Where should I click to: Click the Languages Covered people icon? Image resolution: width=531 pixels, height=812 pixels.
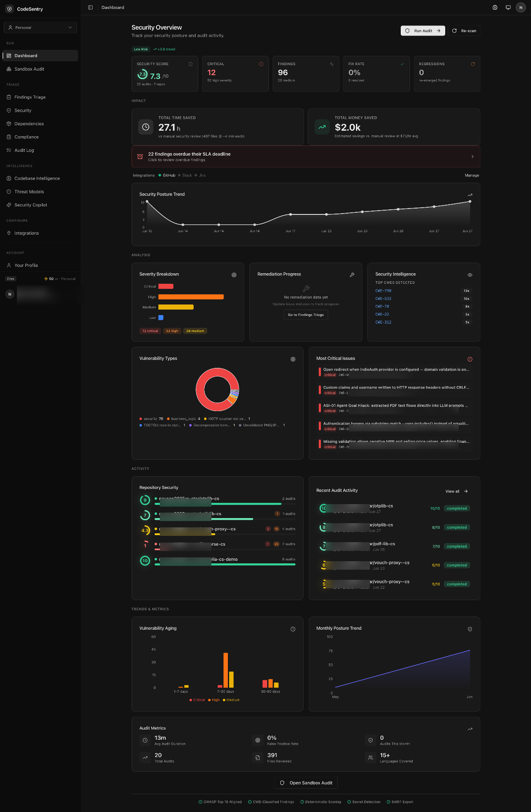click(x=370, y=757)
